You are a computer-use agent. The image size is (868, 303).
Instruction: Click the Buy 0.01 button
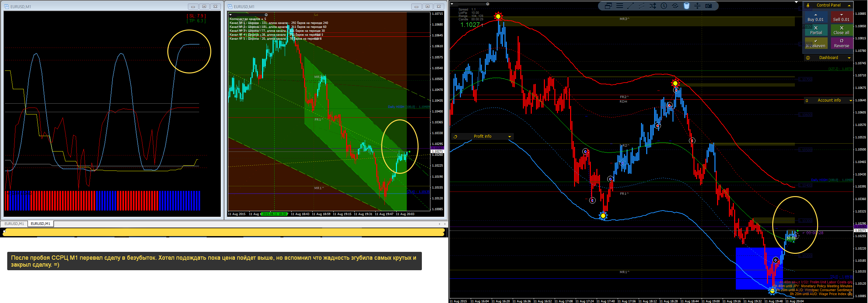point(816,17)
